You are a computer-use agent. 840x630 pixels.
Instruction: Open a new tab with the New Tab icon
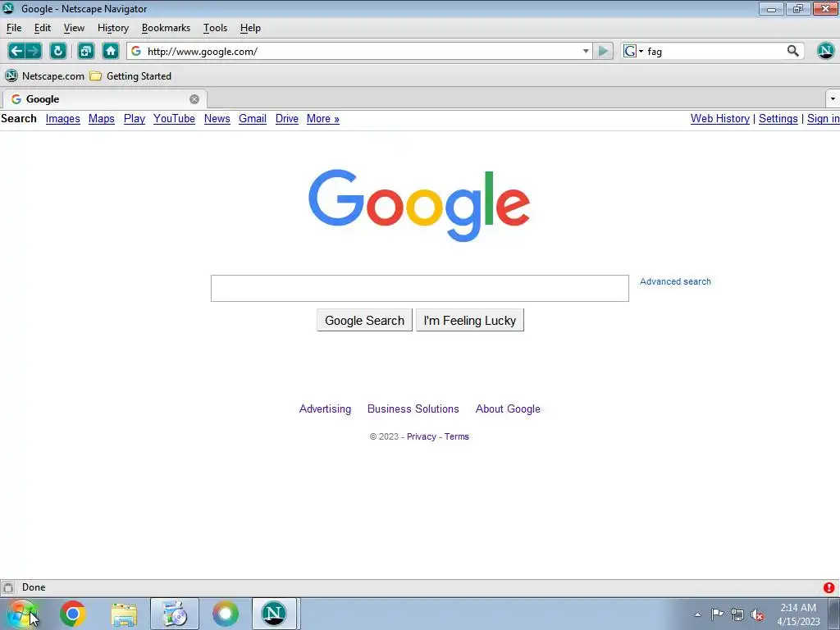pos(85,52)
